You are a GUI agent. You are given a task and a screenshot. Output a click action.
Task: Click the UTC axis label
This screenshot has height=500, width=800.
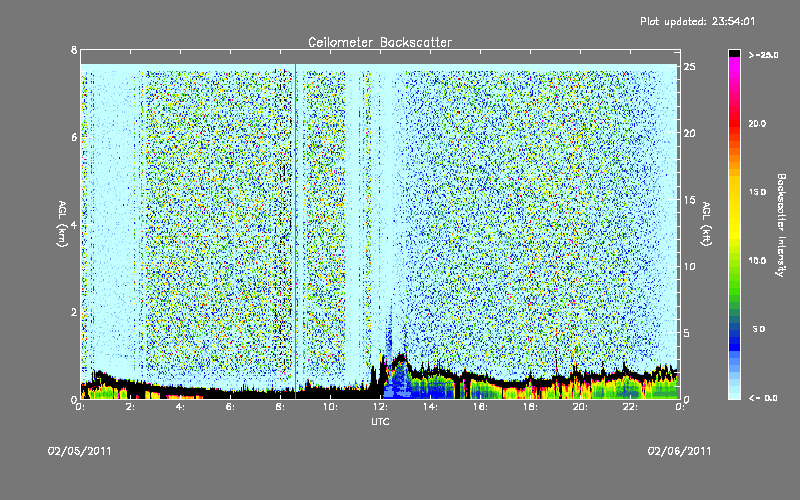380,421
